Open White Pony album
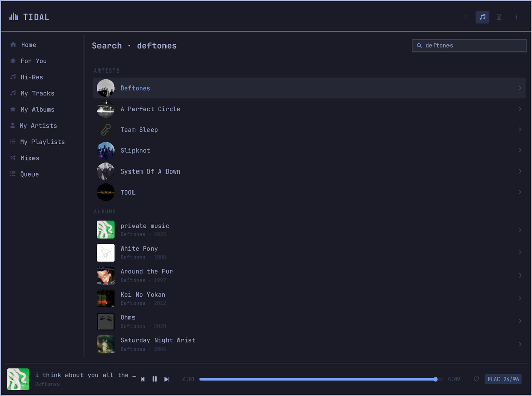The image size is (532, 396). click(309, 253)
